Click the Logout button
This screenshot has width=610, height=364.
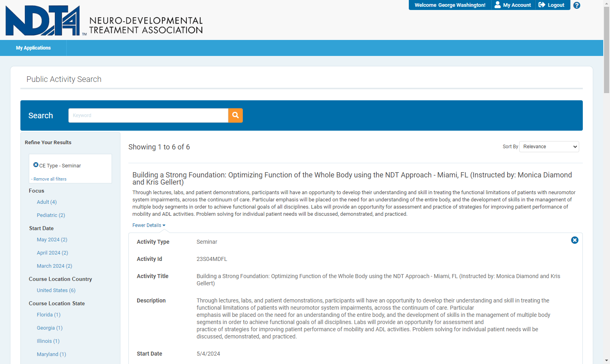(552, 5)
